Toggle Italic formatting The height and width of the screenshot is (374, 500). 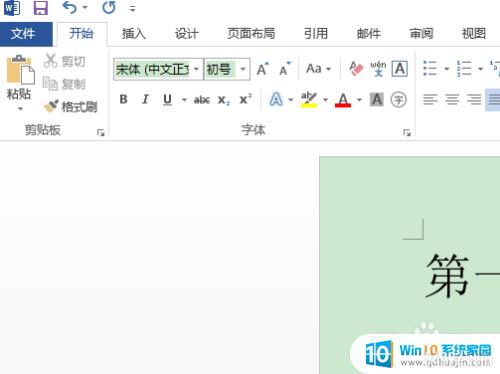(145, 99)
